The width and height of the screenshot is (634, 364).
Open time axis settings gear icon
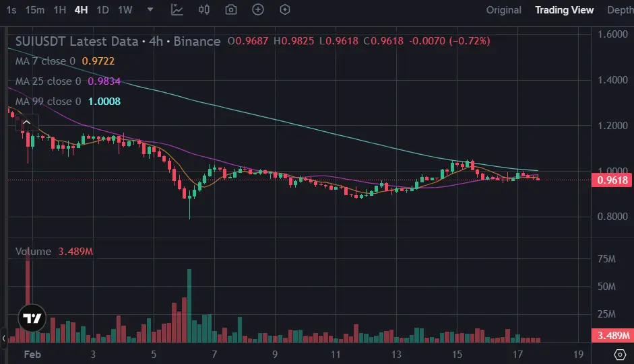[x=620, y=355]
